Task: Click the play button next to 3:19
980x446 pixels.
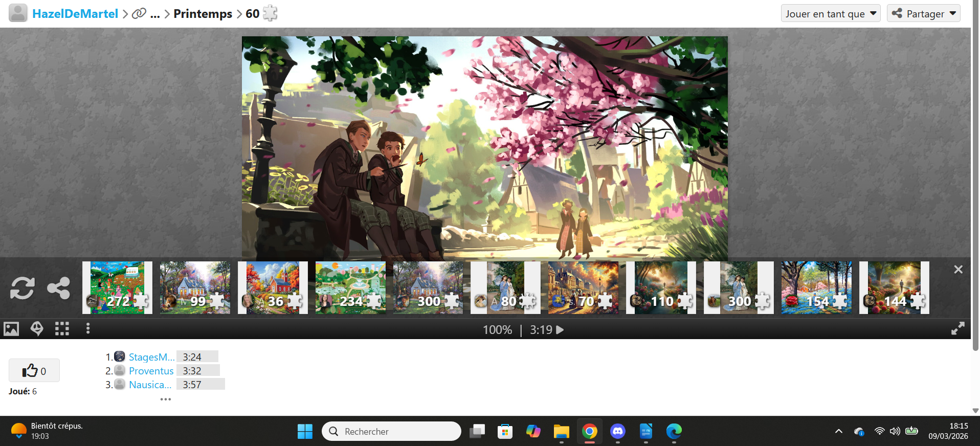Action: click(x=560, y=330)
